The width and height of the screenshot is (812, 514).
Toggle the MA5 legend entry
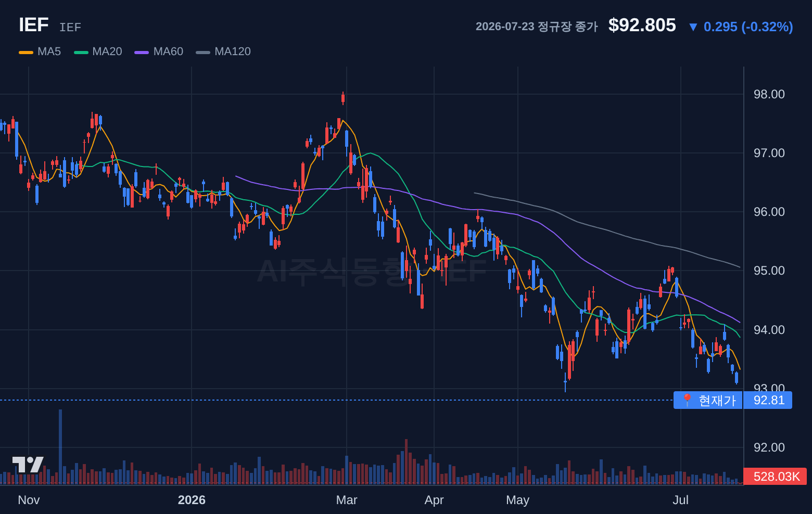[x=40, y=52]
